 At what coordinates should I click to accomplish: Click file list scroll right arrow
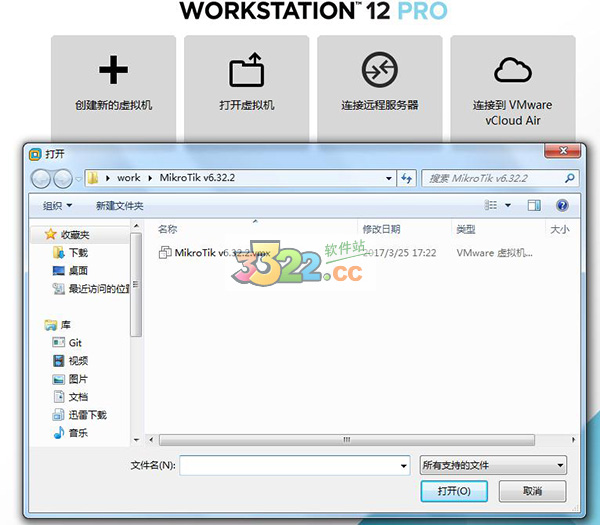point(573,440)
